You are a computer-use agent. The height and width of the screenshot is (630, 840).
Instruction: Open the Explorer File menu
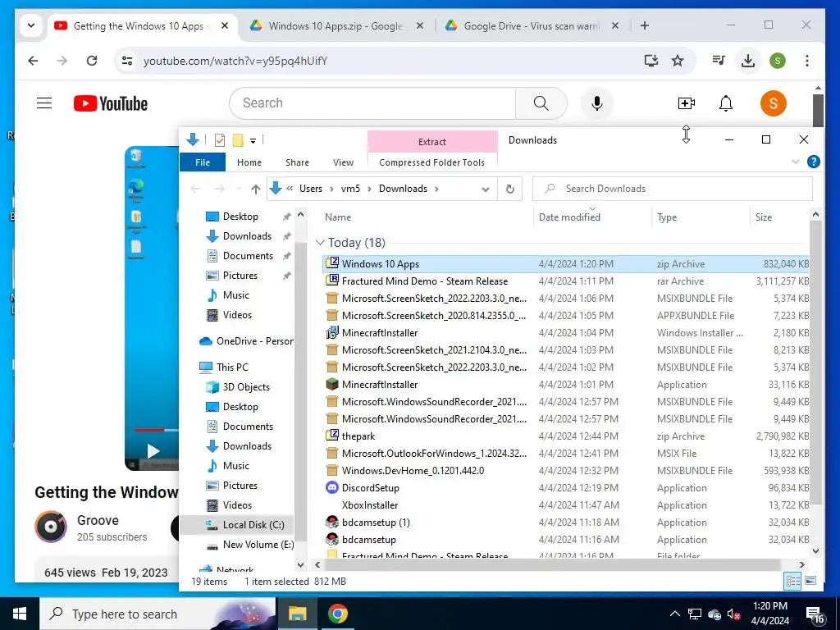tap(203, 162)
